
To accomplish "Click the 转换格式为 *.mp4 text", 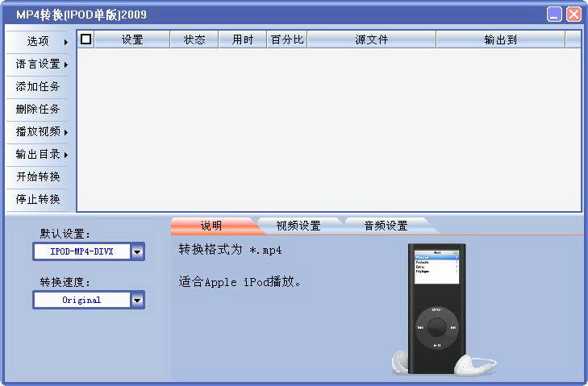I will click(x=230, y=250).
